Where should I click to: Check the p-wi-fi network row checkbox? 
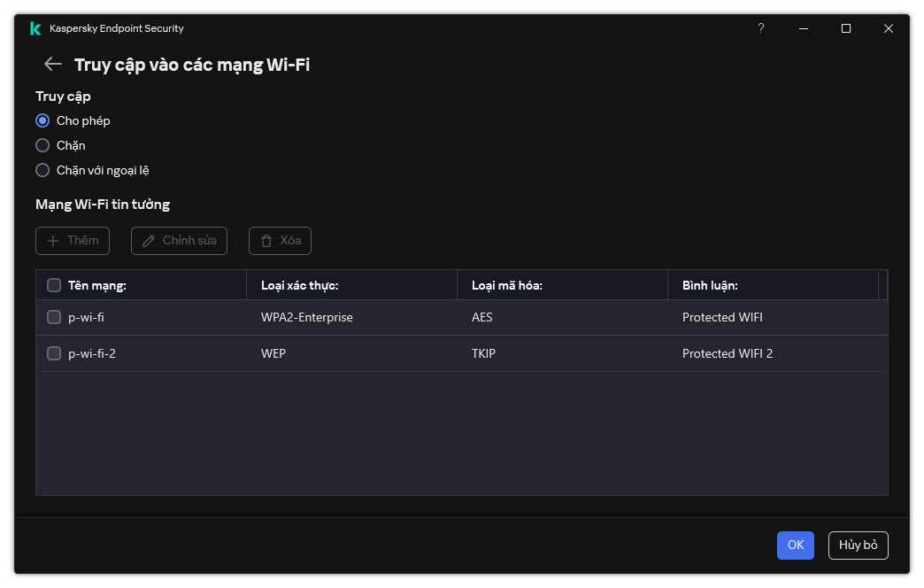point(54,317)
